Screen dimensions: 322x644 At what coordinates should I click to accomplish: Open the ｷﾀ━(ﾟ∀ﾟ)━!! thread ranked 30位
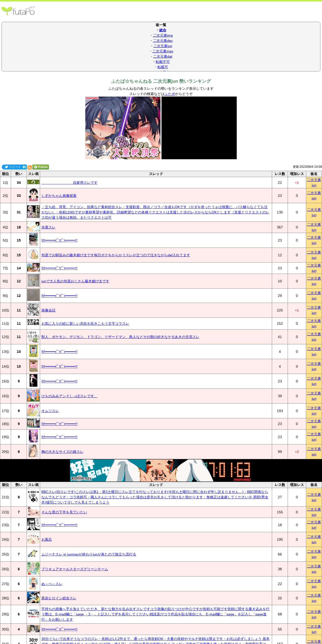pyautogui.click(x=59, y=629)
